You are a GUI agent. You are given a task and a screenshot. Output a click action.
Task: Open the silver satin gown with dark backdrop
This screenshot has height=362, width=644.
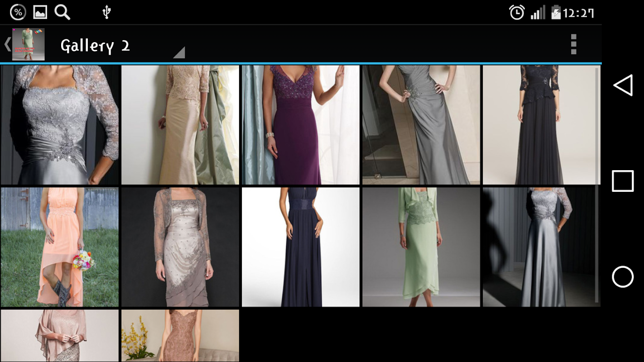[542, 247]
